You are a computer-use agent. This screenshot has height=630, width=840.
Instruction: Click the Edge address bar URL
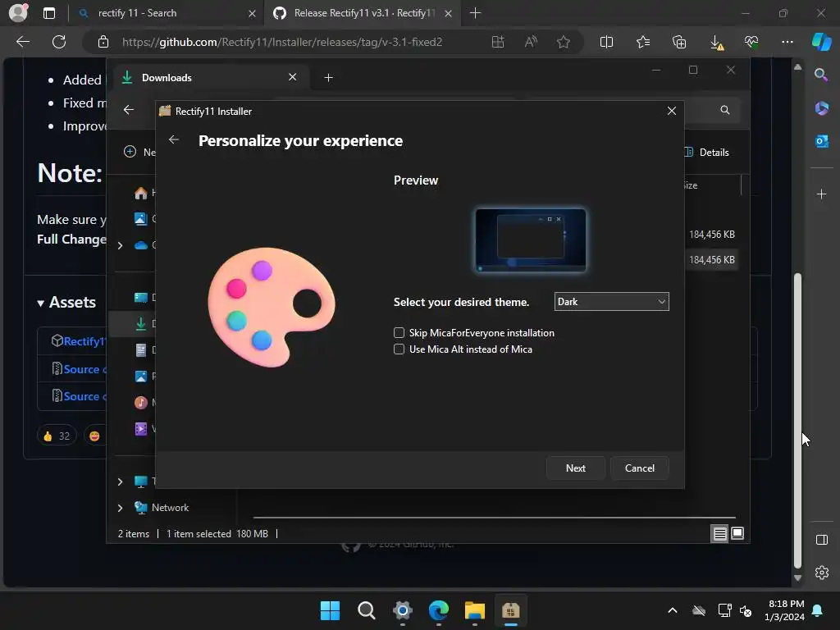click(x=282, y=42)
